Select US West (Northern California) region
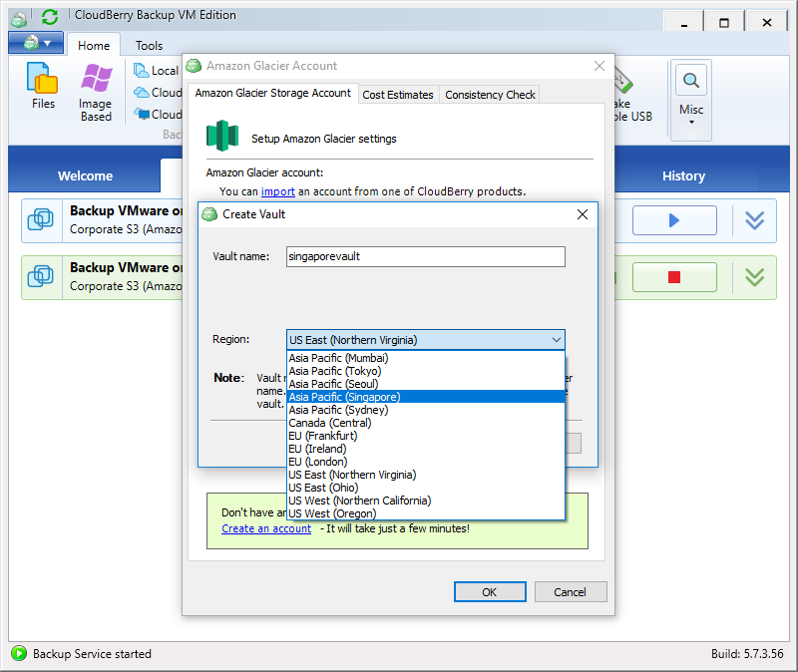The image size is (798, 672). pyautogui.click(x=426, y=501)
